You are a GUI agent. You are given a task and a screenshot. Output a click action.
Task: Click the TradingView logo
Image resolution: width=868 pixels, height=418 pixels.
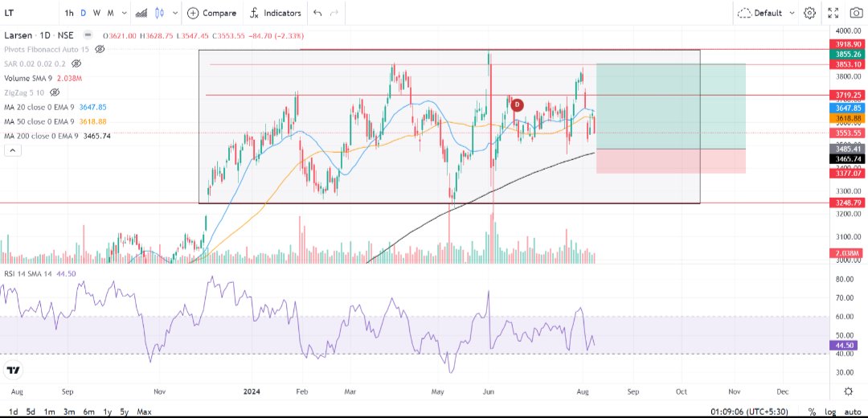point(14,370)
